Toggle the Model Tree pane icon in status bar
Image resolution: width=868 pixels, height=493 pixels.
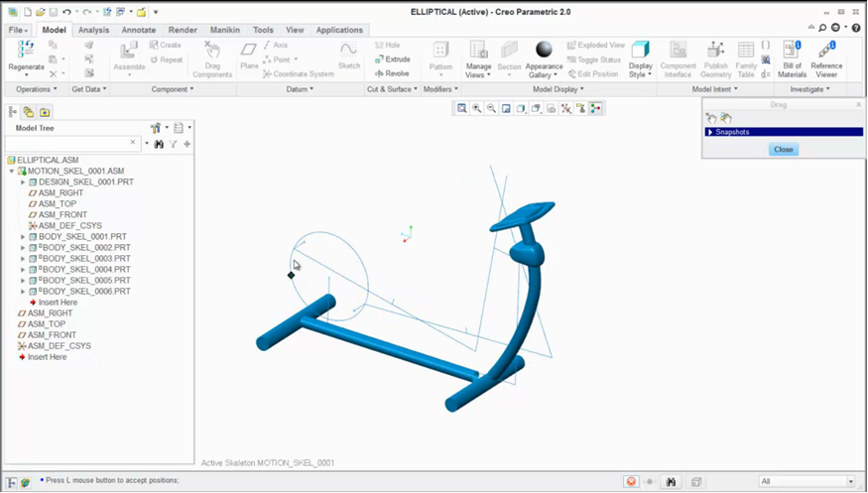point(12,482)
